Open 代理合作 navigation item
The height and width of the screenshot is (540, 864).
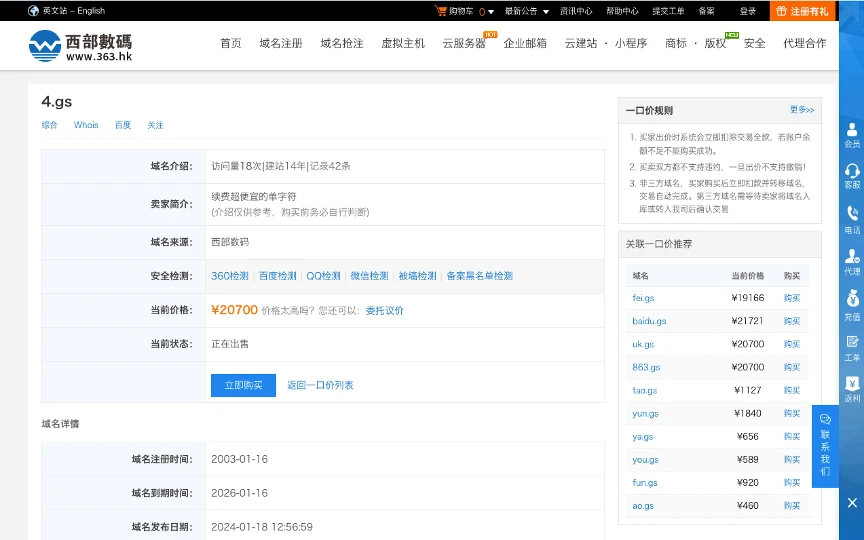coord(804,43)
